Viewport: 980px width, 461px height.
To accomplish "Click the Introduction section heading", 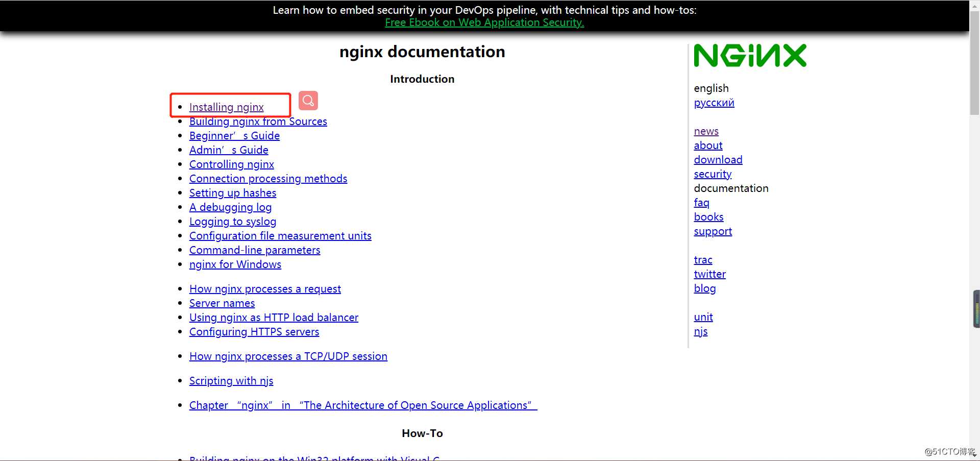I will coord(422,79).
